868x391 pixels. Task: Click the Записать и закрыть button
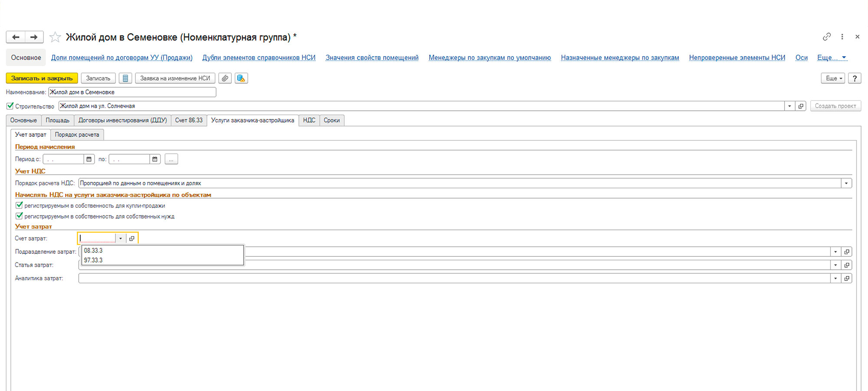tap(42, 78)
